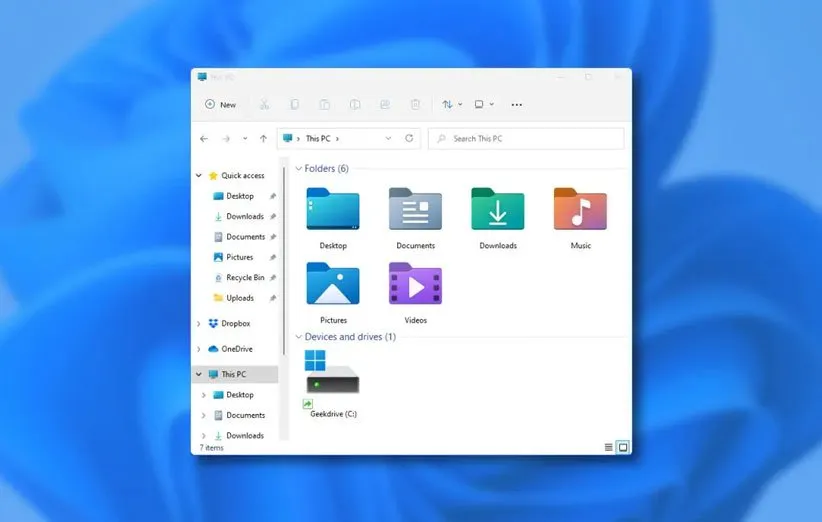Image resolution: width=822 pixels, height=522 pixels.
Task: Open the Geekdrive (C:) drive
Action: pyautogui.click(x=332, y=375)
